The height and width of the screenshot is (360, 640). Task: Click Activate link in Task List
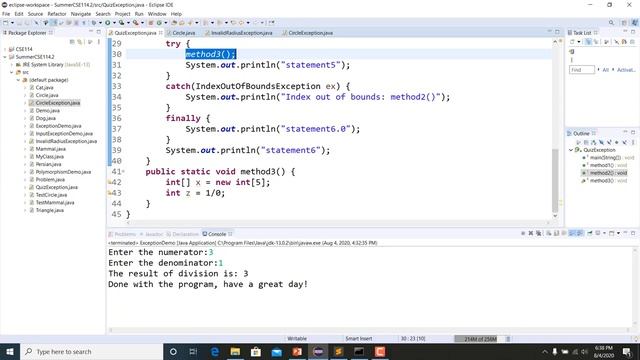[x=626, y=70]
